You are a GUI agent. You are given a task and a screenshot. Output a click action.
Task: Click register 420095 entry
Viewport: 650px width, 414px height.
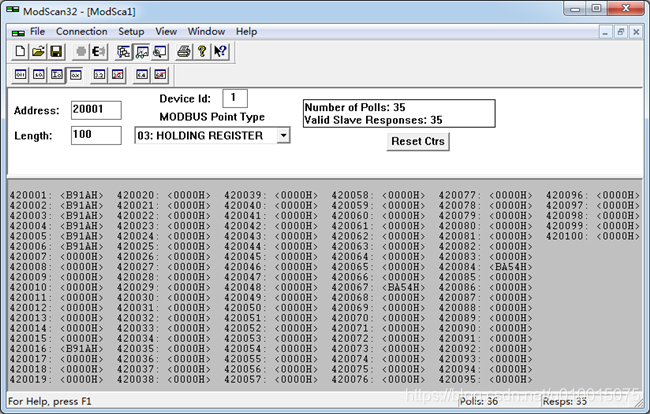pos(486,380)
